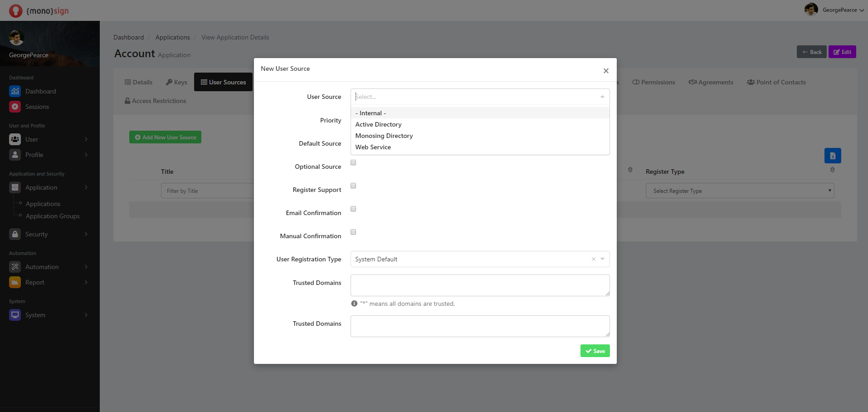The image size is (868, 412).
Task: Open the Point of Contacts tab
Action: 776,82
